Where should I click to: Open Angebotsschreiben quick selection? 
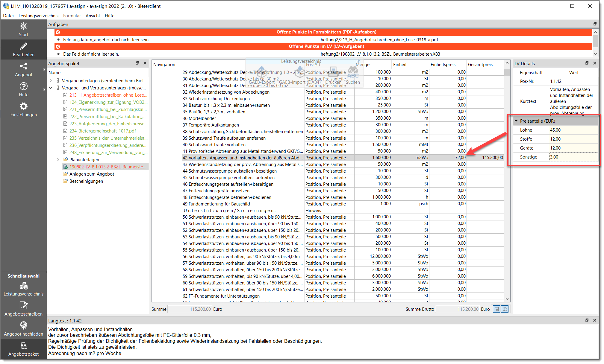[x=23, y=309]
